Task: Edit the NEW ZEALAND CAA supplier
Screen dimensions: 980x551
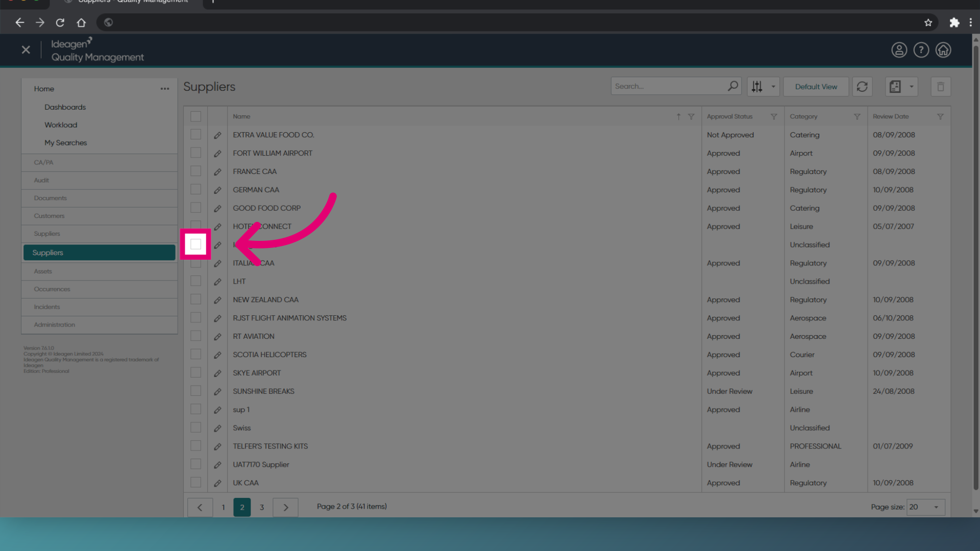Action: tap(217, 300)
